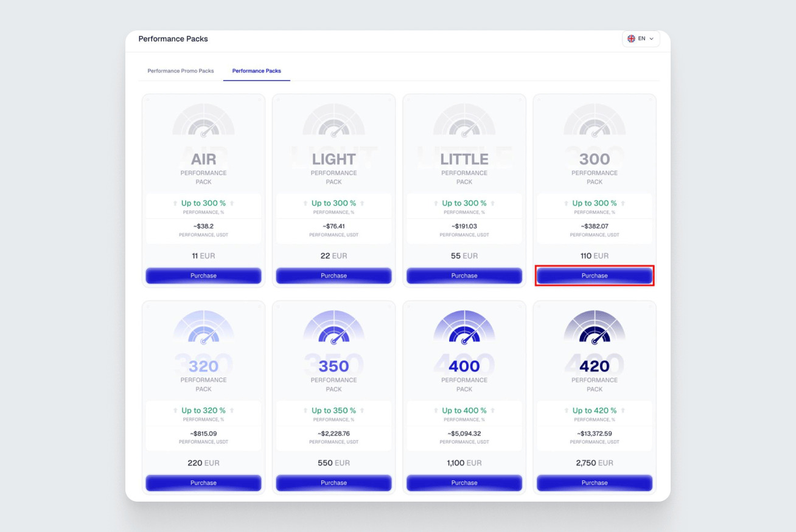Viewport: 796px width, 532px height.
Task: Click the UK flag language icon
Action: (631, 39)
